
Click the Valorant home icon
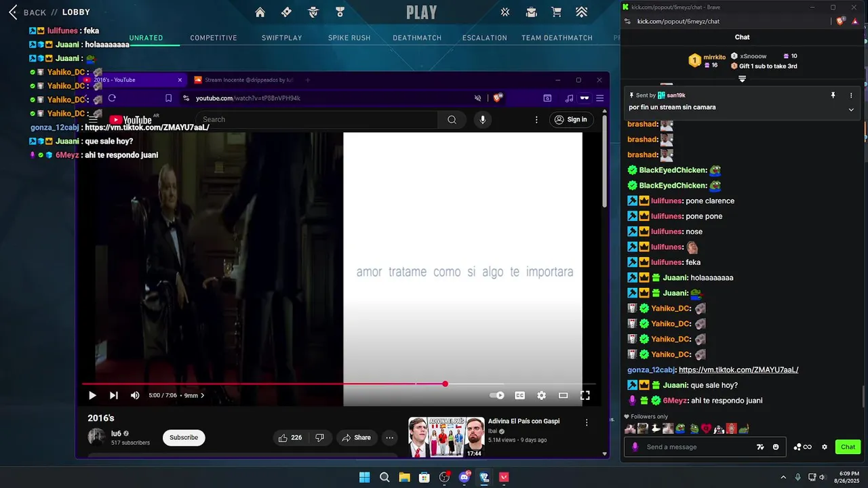pyautogui.click(x=260, y=12)
